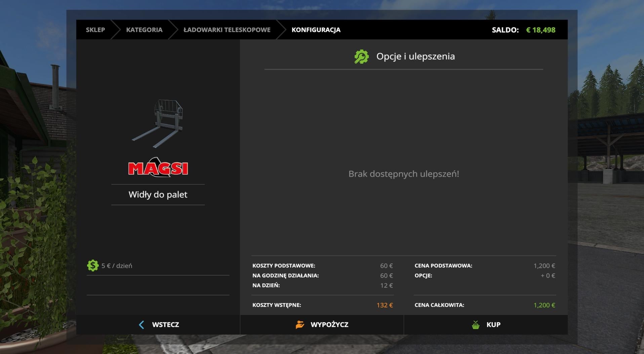The image size is (644, 354).
Task: Click the WSTECZ button
Action: coord(158,325)
